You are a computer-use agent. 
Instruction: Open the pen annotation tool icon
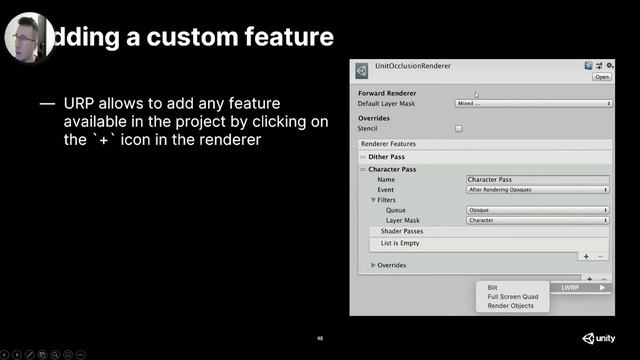coord(29,355)
